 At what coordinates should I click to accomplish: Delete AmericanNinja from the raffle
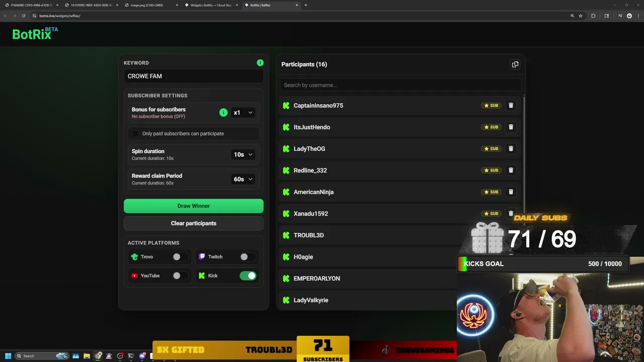pos(511,192)
